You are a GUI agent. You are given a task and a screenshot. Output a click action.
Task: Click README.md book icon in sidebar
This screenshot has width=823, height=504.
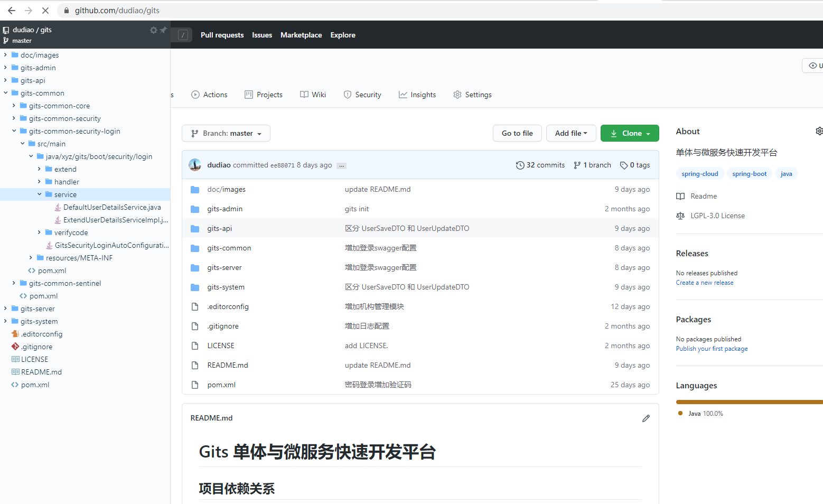click(x=15, y=372)
